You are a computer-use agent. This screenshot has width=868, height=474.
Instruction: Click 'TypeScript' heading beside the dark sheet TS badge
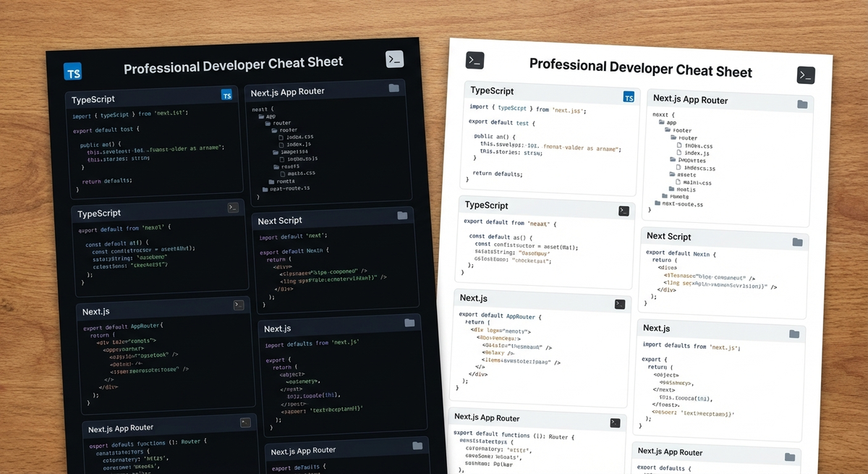[93, 99]
